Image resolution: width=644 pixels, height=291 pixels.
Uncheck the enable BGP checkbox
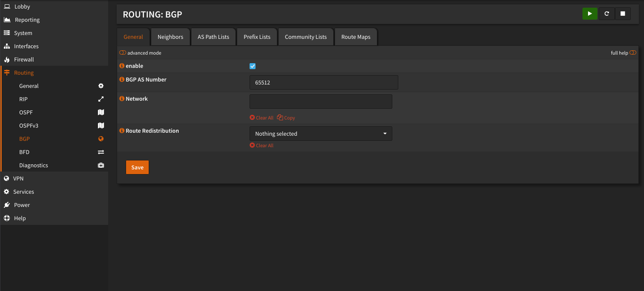[x=253, y=66]
